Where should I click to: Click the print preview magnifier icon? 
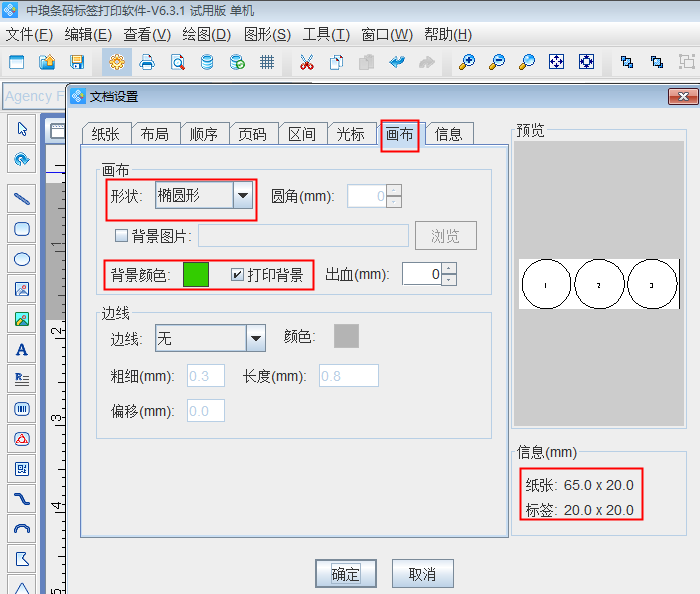tap(177, 63)
